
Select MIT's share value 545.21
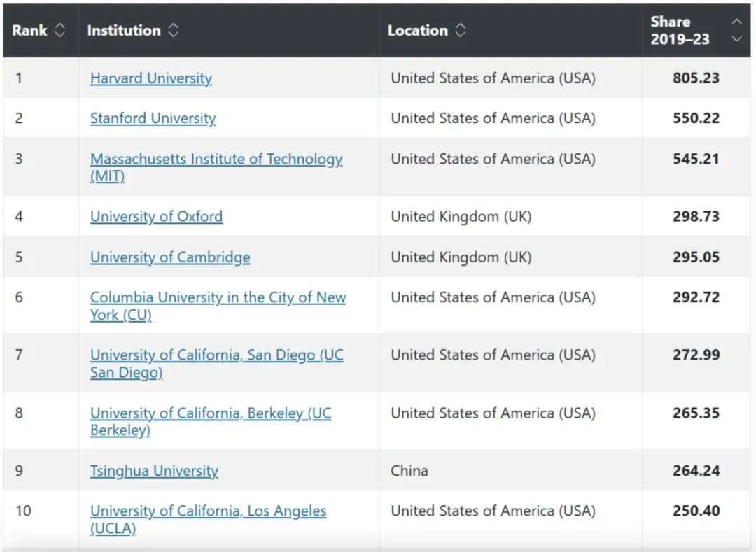tap(696, 159)
